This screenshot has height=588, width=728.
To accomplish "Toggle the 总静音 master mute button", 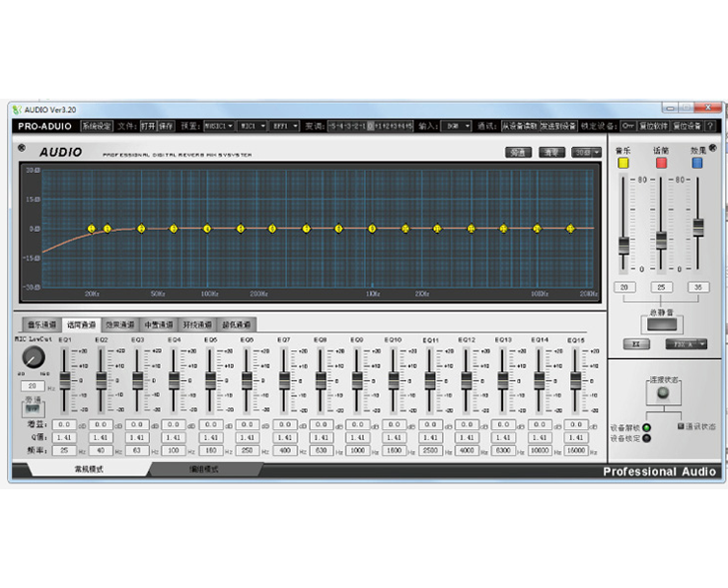I will [662, 325].
